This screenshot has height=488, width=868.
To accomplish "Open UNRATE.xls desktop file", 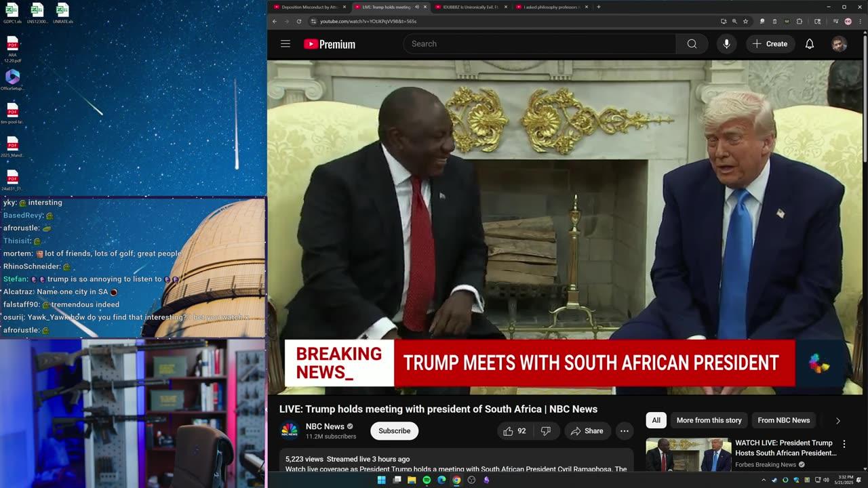I will (x=62, y=14).
